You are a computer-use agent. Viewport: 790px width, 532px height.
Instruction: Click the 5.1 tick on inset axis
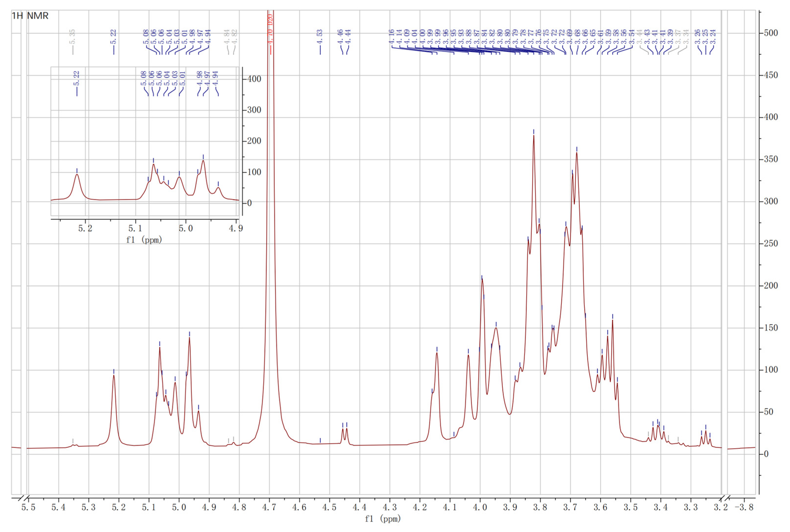(136, 228)
